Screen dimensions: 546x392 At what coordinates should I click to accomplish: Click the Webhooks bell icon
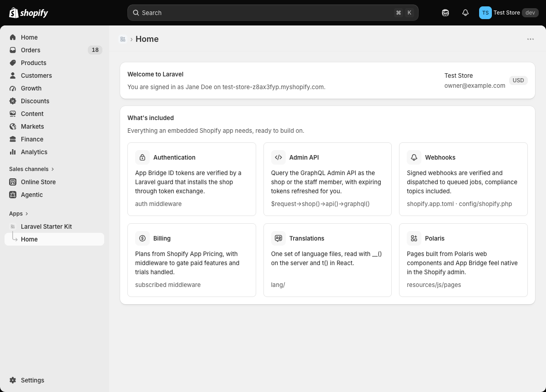click(x=414, y=157)
